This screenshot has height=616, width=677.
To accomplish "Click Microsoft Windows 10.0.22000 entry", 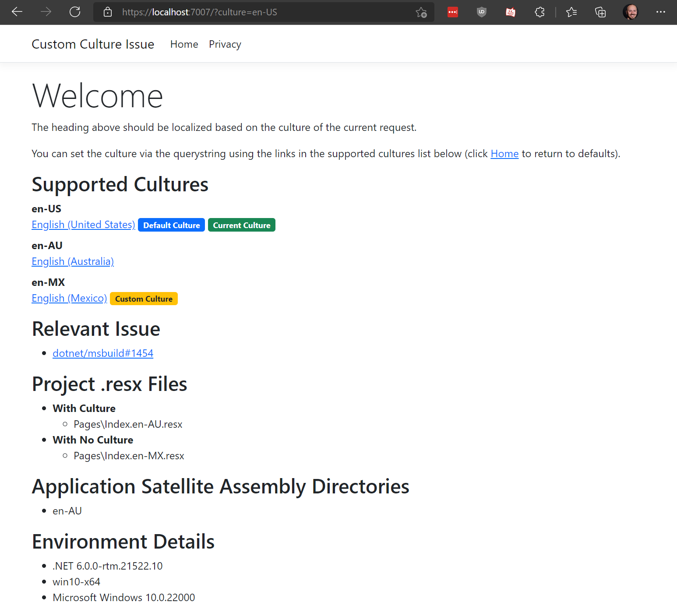I will (124, 598).
